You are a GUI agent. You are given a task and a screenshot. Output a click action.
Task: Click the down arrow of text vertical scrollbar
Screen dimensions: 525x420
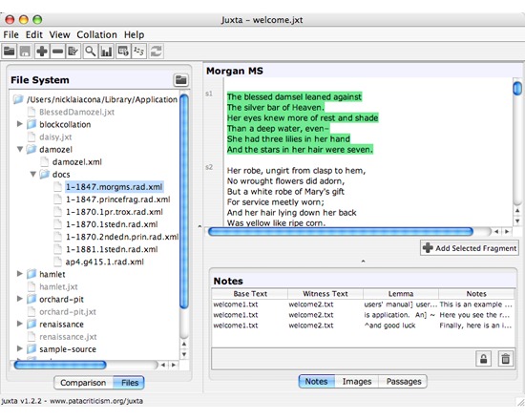517,221
